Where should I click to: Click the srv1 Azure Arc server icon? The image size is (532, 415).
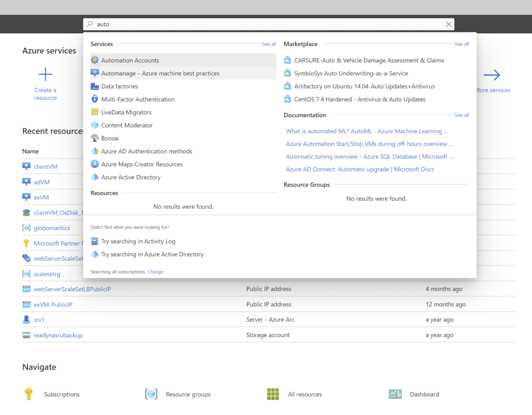[x=27, y=319]
